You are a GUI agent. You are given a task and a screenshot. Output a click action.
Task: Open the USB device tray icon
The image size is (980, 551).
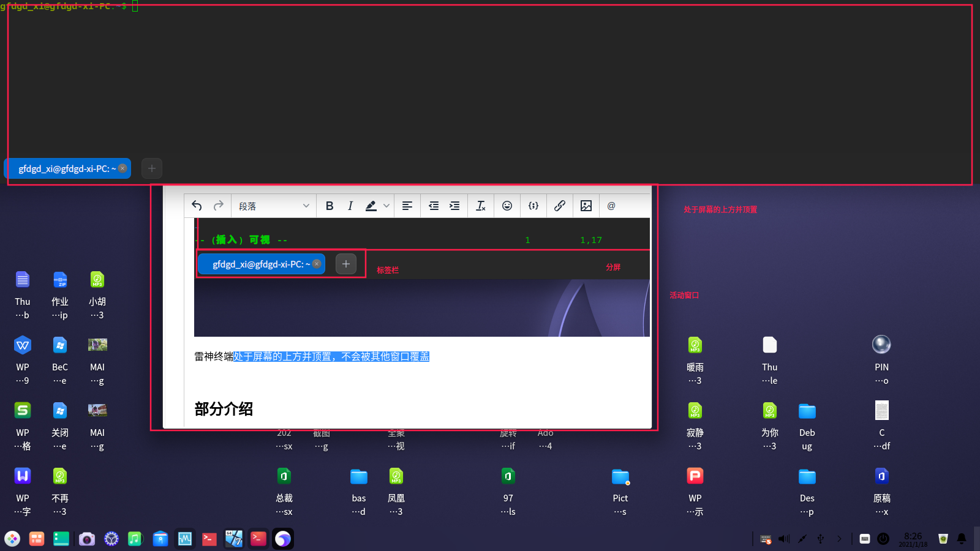(x=821, y=539)
